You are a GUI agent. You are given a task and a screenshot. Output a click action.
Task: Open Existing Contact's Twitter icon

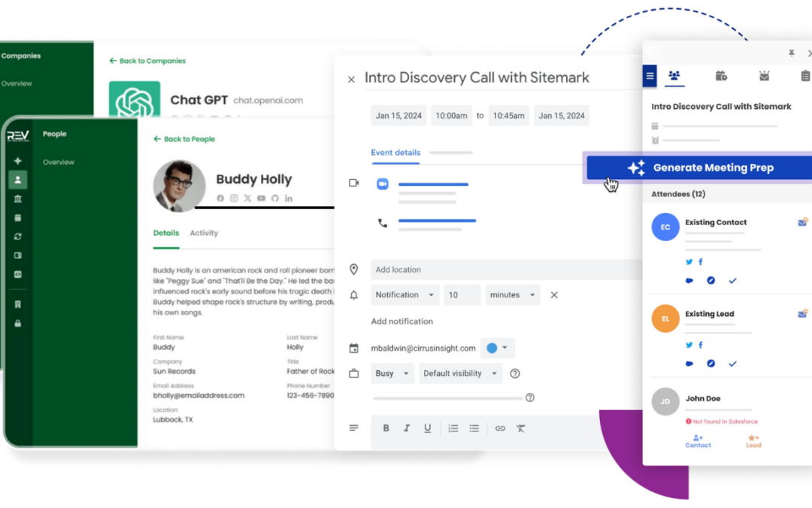click(689, 262)
